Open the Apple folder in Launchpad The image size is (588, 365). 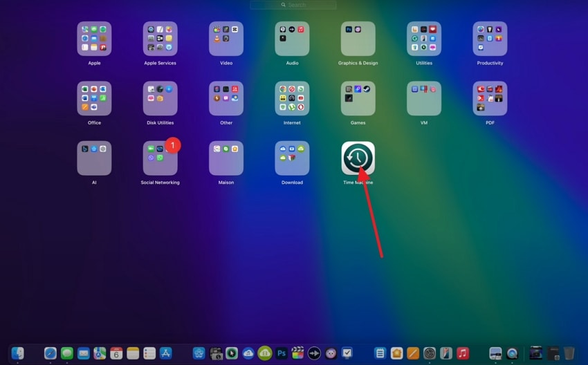tap(94, 39)
